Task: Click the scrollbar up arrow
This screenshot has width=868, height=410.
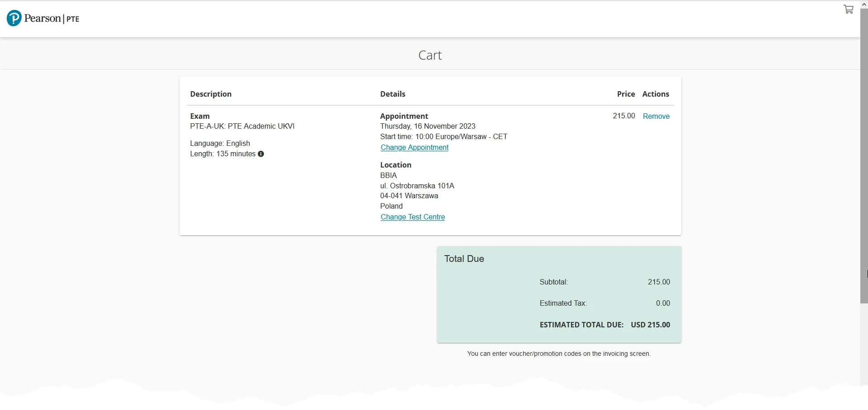Action: pyautogui.click(x=864, y=4)
